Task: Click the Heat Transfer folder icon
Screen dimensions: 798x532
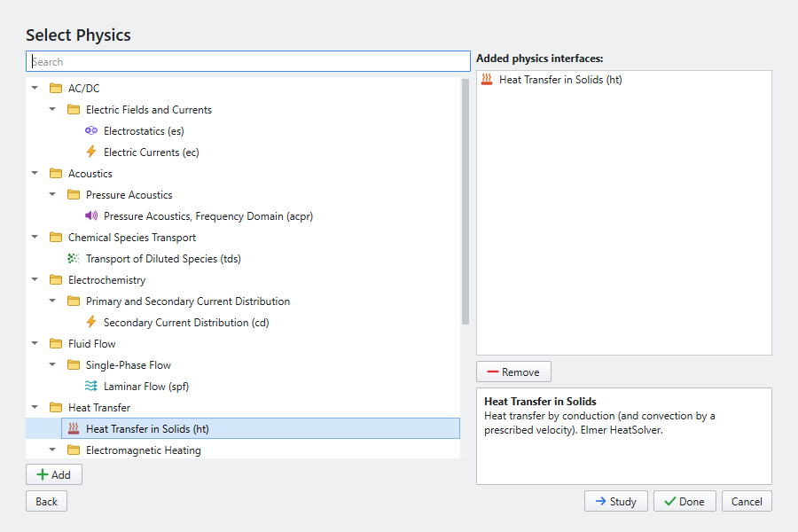Action: coord(56,407)
